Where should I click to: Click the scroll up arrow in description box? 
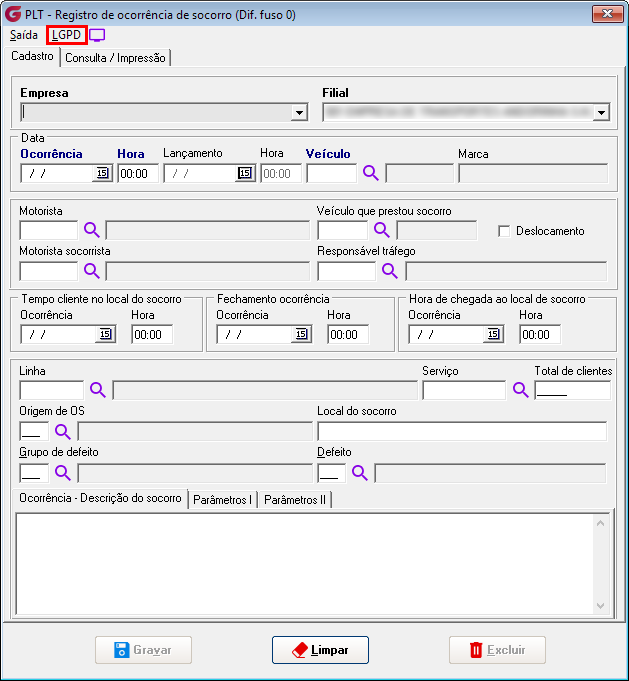(x=600, y=523)
